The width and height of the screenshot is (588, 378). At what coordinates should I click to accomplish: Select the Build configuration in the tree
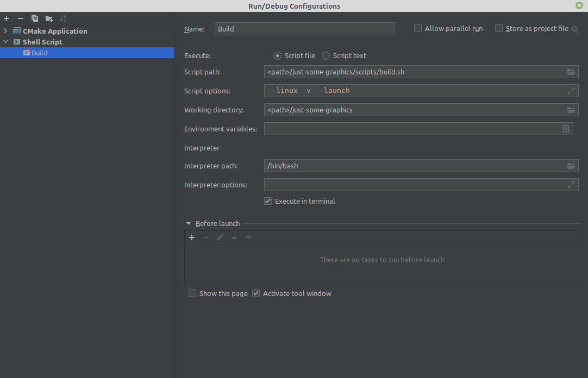click(87, 53)
